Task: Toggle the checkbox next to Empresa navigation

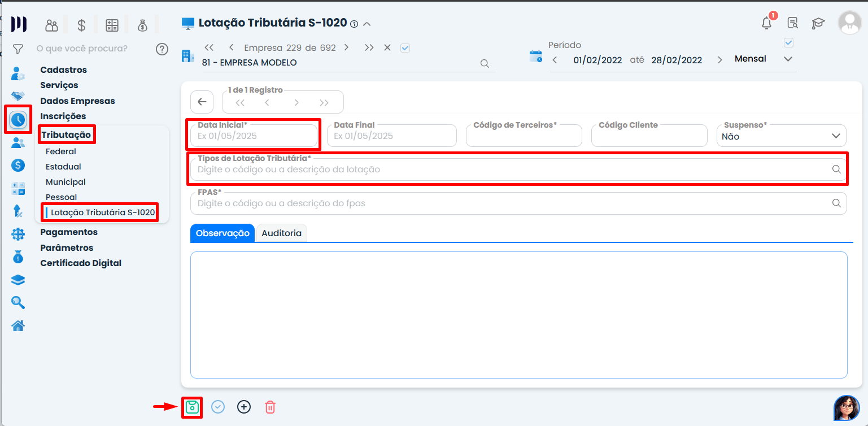Action: click(405, 48)
